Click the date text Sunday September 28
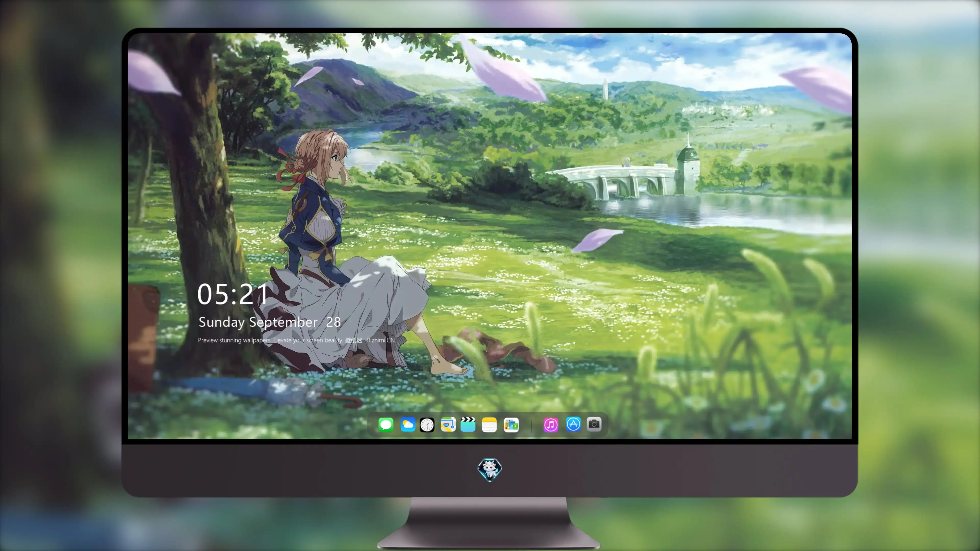The width and height of the screenshot is (980, 551). [x=269, y=322]
